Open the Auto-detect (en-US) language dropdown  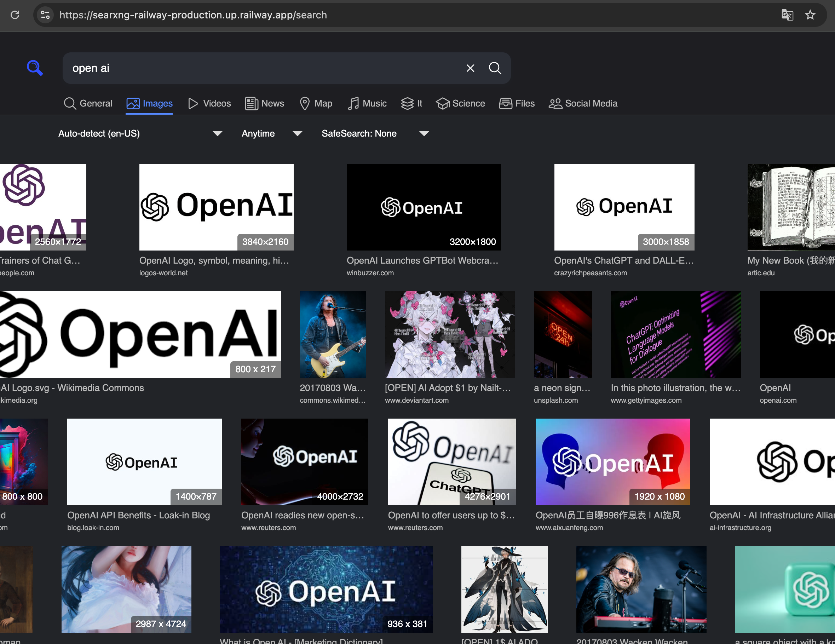[140, 133]
